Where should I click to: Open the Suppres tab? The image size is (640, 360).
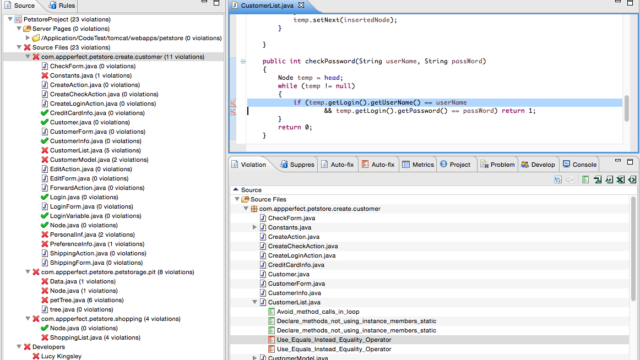[x=297, y=164]
